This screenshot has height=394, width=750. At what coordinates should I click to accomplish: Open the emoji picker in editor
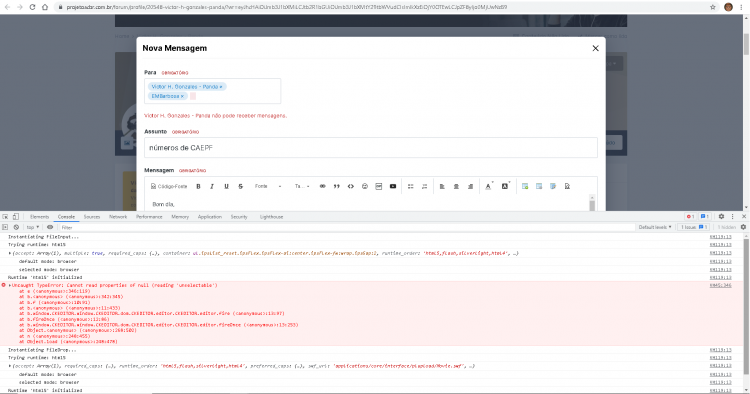click(364, 186)
